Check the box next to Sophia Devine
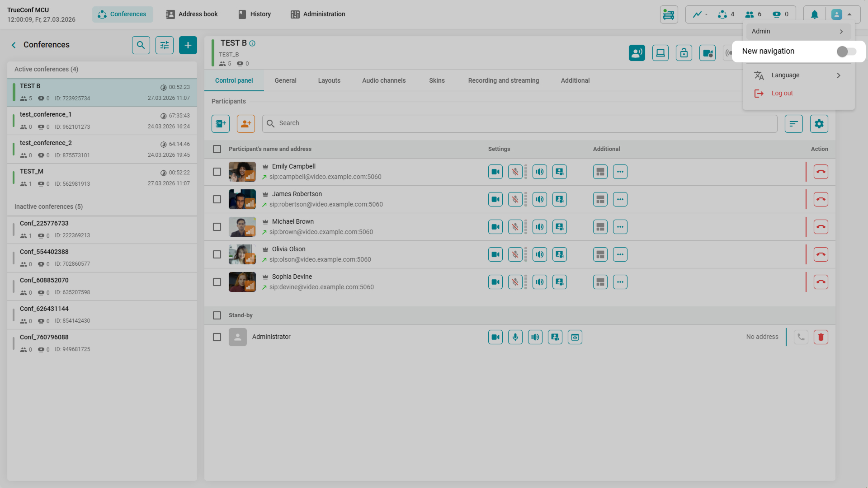The image size is (868, 488). [217, 282]
